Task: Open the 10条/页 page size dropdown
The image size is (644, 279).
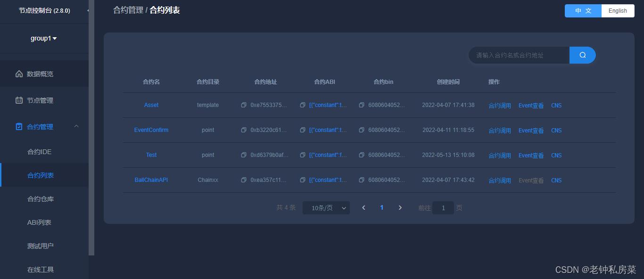Action: click(x=326, y=208)
